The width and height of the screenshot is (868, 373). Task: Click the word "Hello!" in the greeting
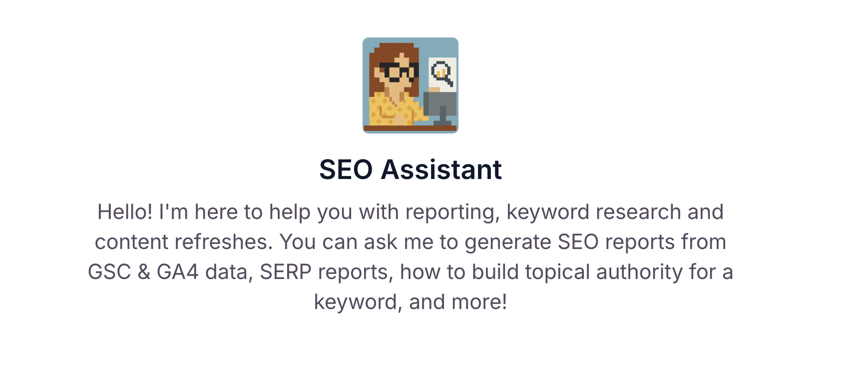(125, 212)
